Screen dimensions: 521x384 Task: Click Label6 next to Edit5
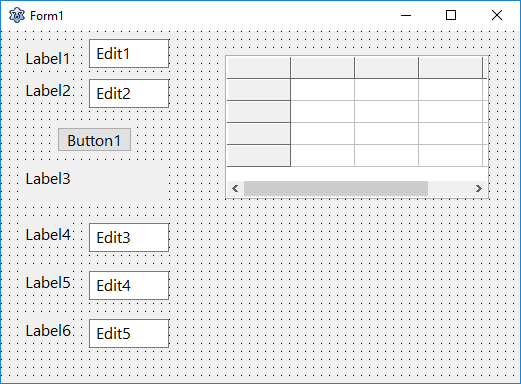48,331
